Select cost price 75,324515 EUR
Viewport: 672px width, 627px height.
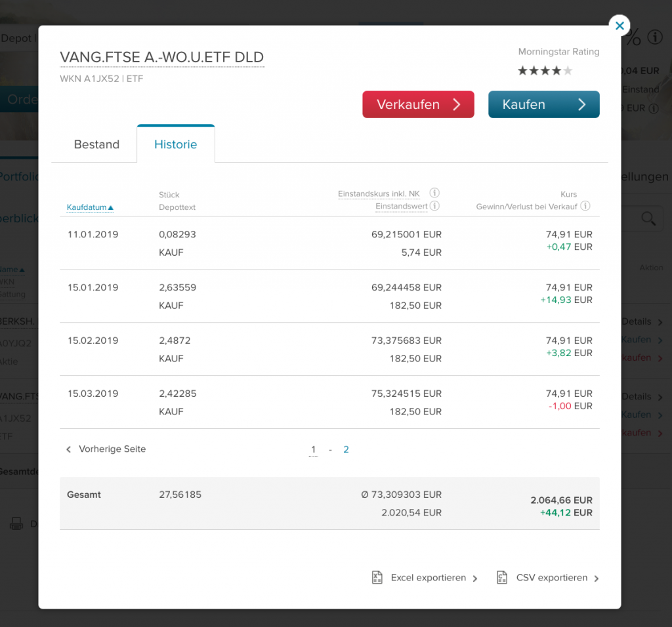point(406,394)
